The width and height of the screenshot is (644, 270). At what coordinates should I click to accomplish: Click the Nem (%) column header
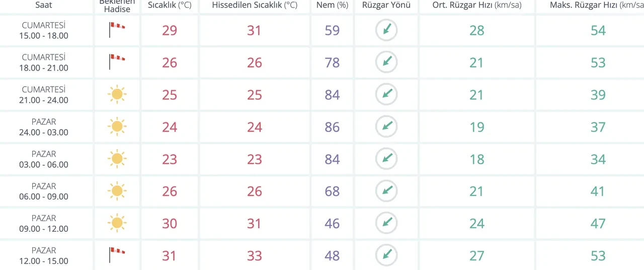tap(332, 6)
